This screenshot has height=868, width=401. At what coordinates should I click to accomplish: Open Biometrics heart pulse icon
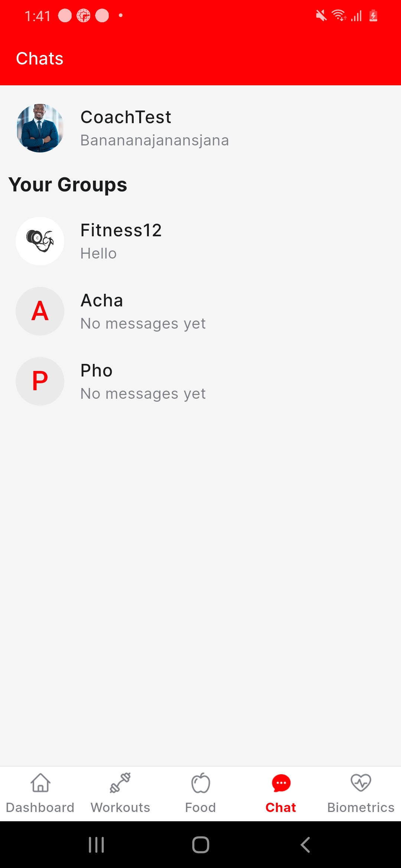361,783
